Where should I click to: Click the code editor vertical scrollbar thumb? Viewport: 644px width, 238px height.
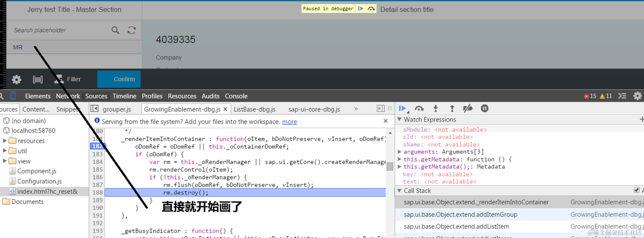(390, 166)
